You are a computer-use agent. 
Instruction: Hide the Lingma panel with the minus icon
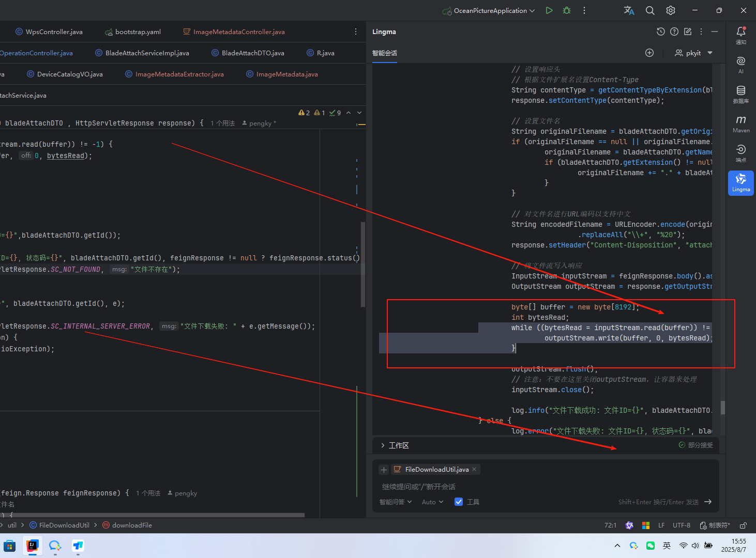(715, 32)
